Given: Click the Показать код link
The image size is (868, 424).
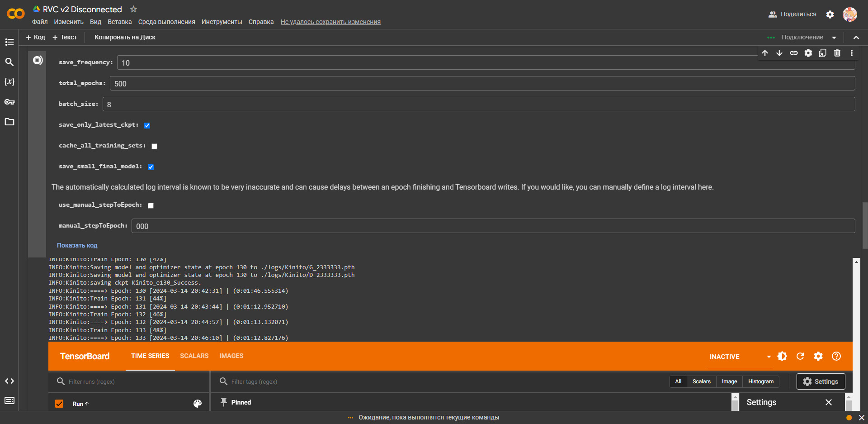Looking at the screenshot, I should point(77,245).
